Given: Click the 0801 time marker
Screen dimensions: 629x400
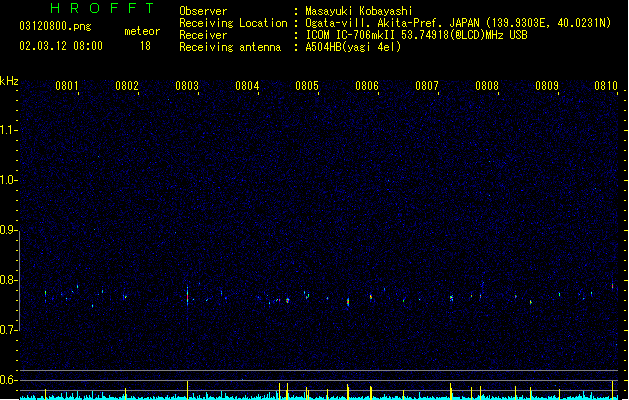Looking at the screenshot, I should click(67, 86).
